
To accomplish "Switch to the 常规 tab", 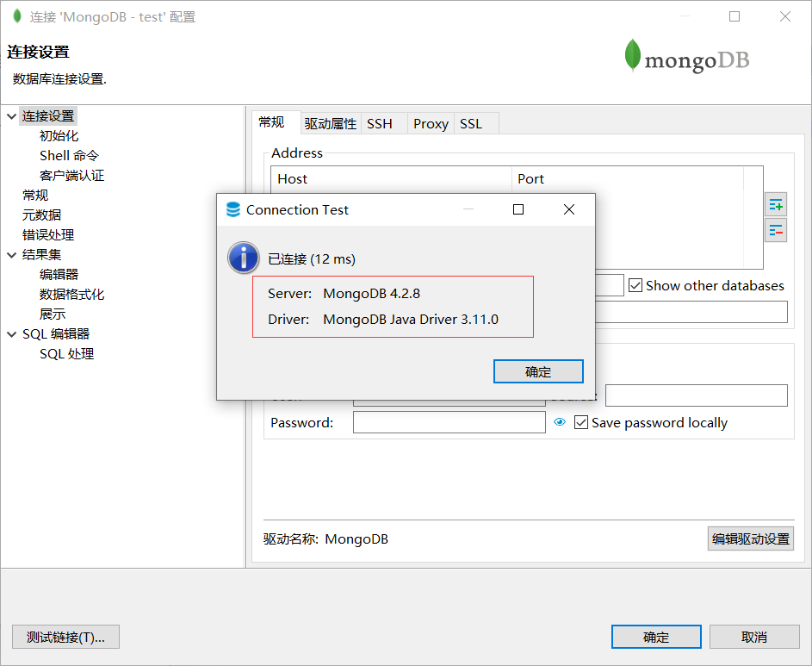I will (276, 122).
